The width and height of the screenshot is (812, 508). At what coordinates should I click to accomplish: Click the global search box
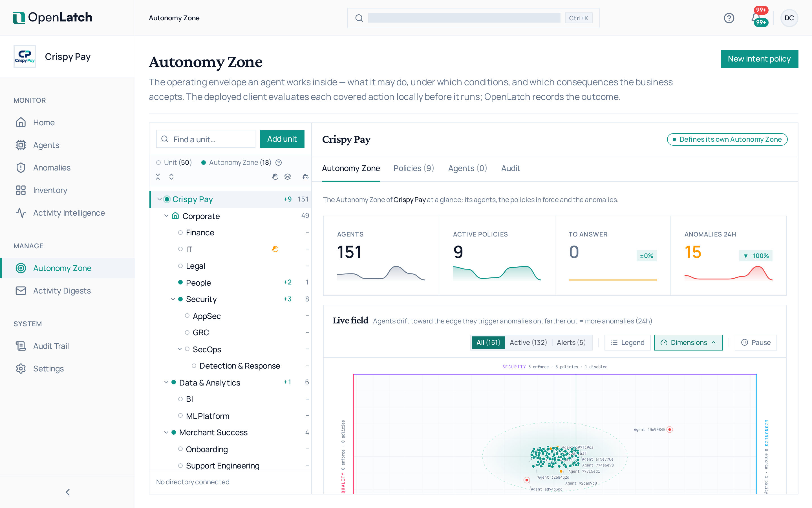click(473, 18)
